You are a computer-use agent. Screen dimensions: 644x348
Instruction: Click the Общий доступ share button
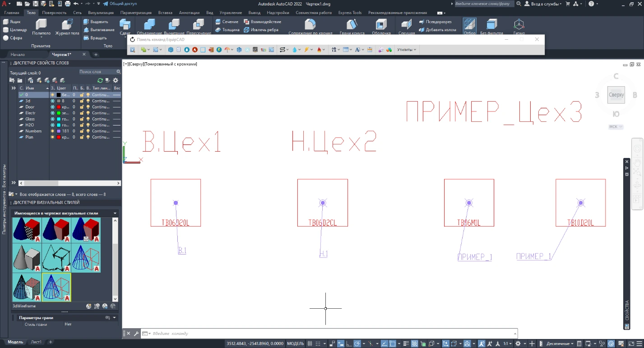point(120,4)
